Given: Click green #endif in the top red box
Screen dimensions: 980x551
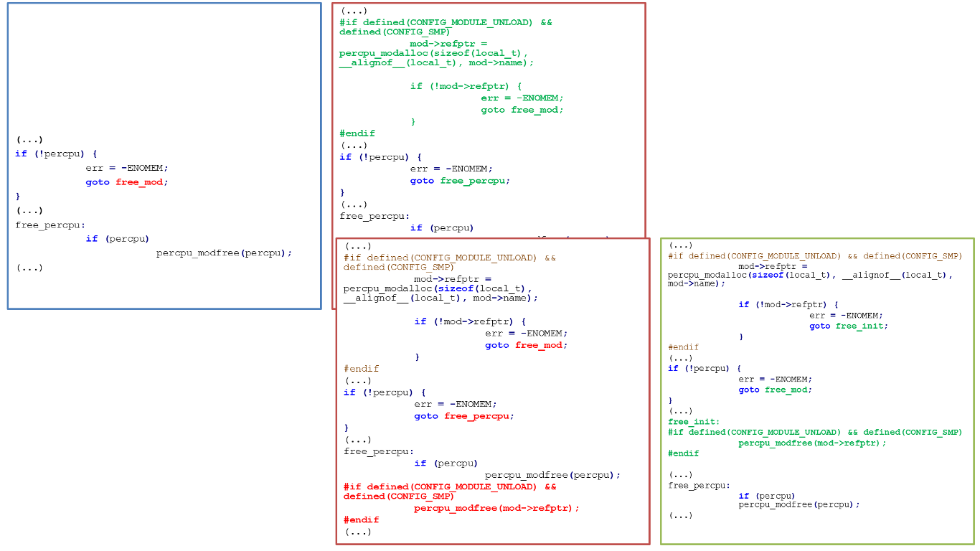Looking at the screenshot, I should (x=357, y=133).
